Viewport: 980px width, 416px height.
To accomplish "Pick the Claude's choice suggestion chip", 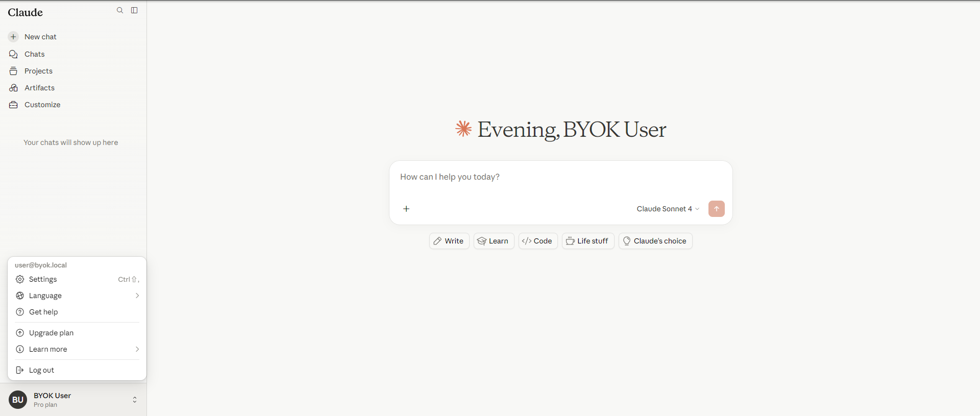I will point(655,241).
